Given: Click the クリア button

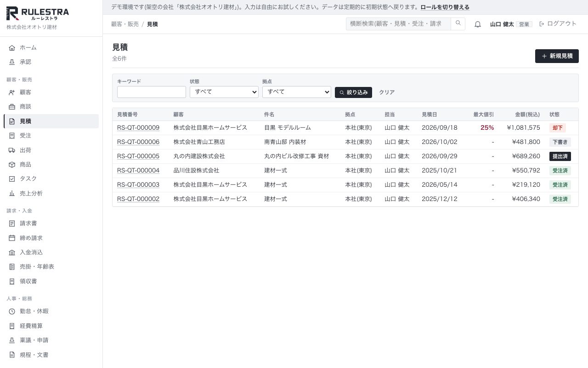Looking at the screenshot, I should click(387, 92).
